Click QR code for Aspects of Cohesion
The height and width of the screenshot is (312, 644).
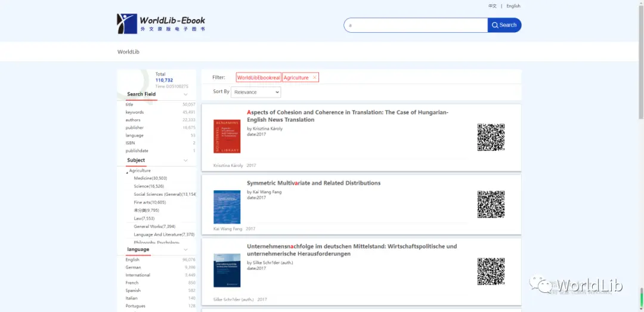(491, 137)
